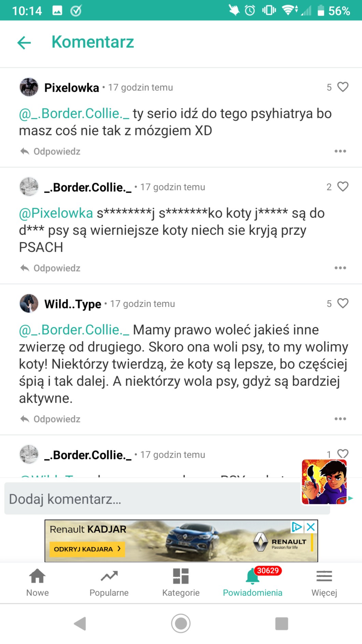Image resolution: width=362 pixels, height=644 pixels.
Task: Open three-dot menu on _.Border.Collie._'s comment
Action: click(340, 268)
